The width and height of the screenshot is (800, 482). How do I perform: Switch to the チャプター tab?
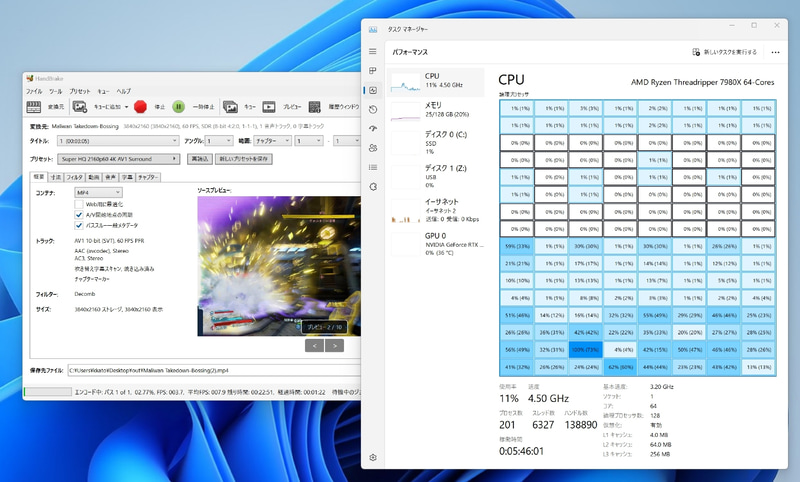[x=148, y=177]
